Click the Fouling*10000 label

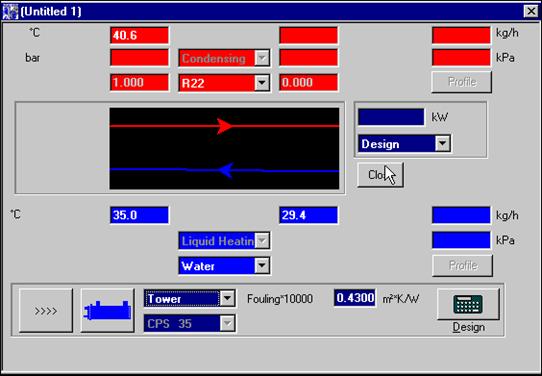coord(280,299)
